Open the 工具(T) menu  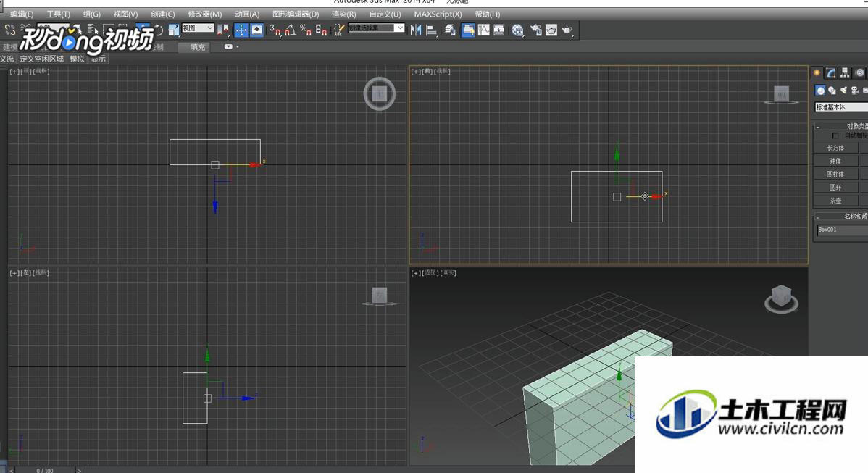[x=58, y=14]
